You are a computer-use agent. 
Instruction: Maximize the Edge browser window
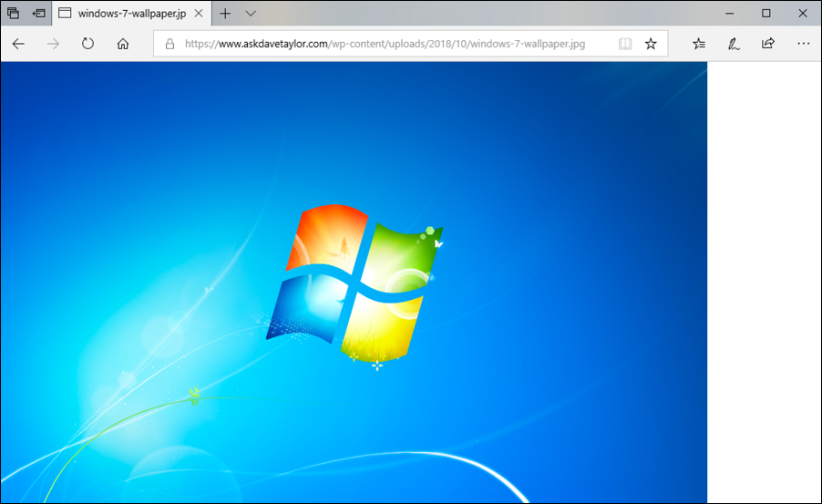pos(765,14)
